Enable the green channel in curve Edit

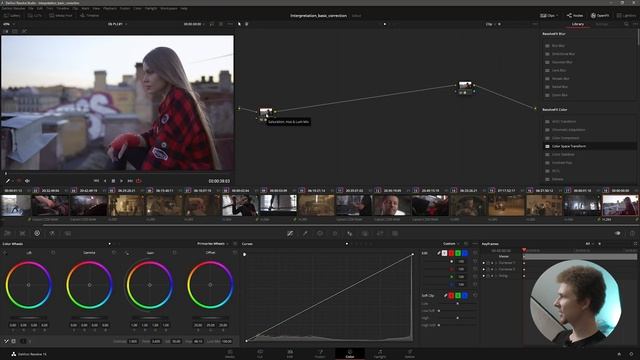pos(458,253)
